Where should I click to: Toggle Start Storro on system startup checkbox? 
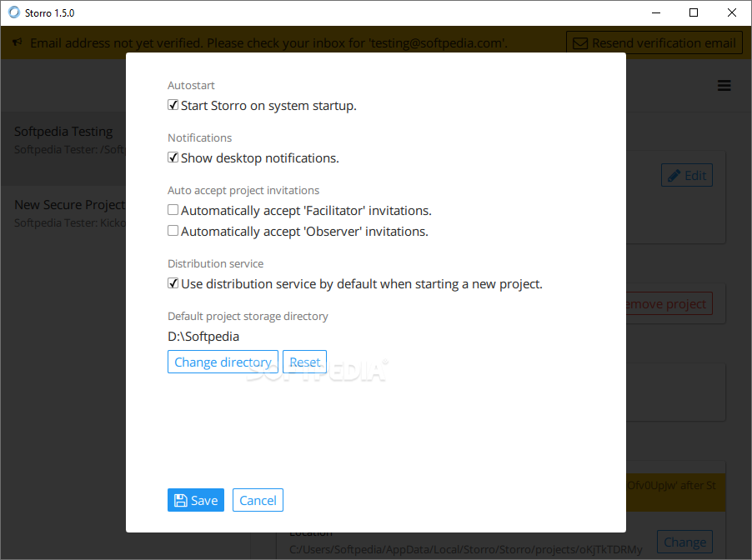click(173, 105)
